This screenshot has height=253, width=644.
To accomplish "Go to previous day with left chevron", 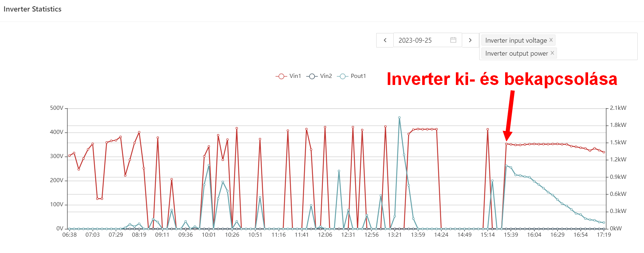I will pyautogui.click(x=385, y=40).
